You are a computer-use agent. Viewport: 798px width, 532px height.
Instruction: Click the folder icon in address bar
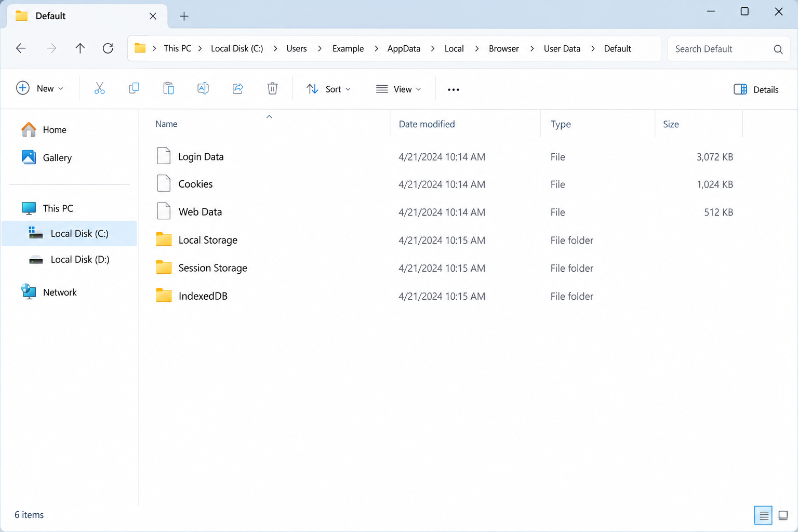coord(140,48)
